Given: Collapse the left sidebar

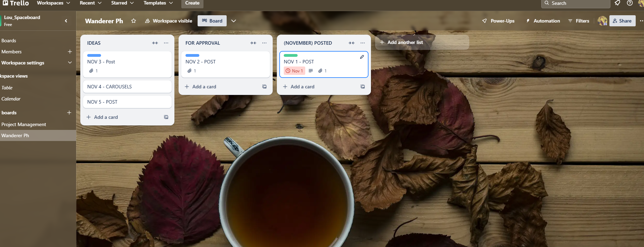Looking at the screenshot, I should [x=66, y=21].
